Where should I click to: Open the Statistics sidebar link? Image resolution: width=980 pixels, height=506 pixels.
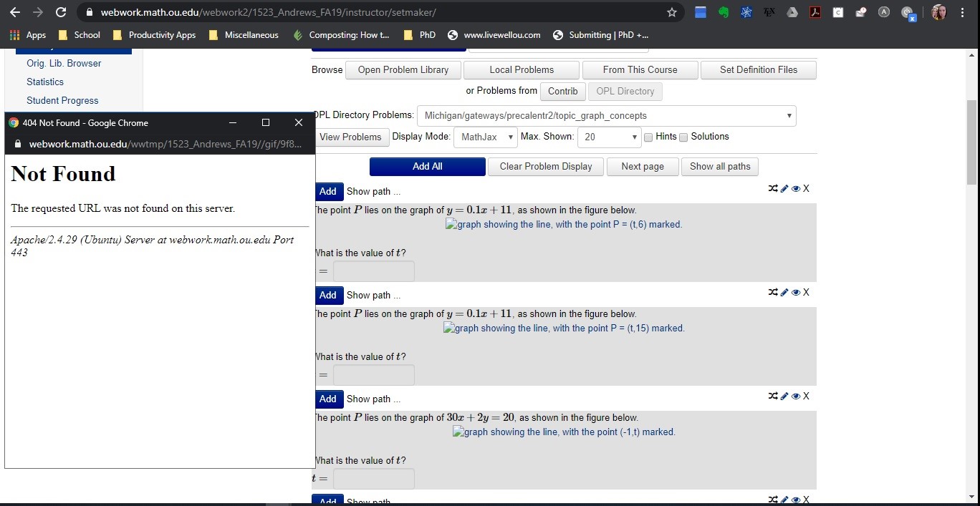(45, 82)
